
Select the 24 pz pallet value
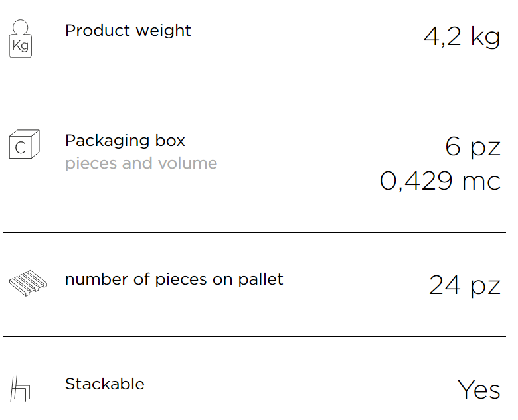coord(464,285)
